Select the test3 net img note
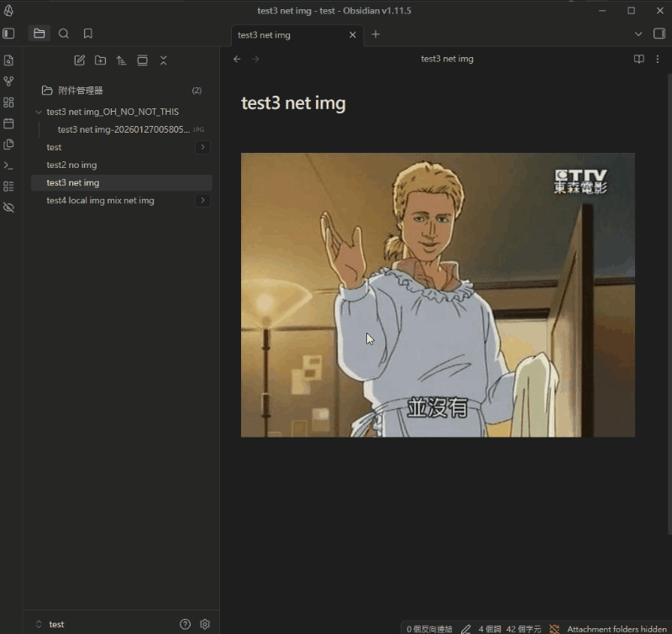Screen dimensions: 672x634 coord(122,182)
